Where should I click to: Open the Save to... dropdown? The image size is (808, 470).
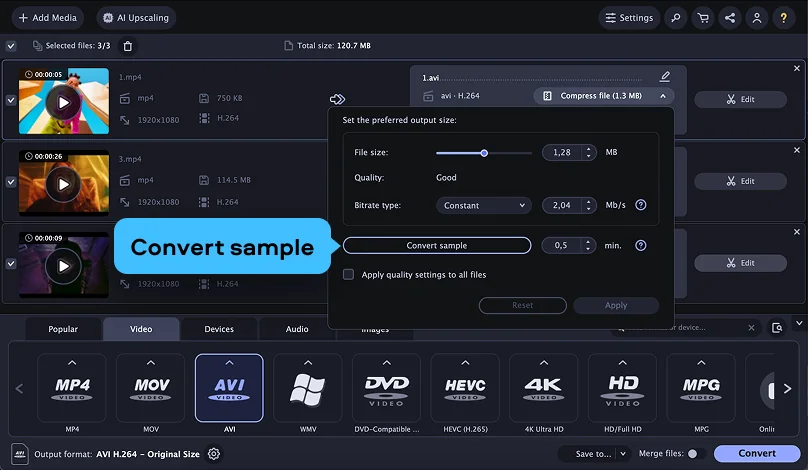(600, 454)
